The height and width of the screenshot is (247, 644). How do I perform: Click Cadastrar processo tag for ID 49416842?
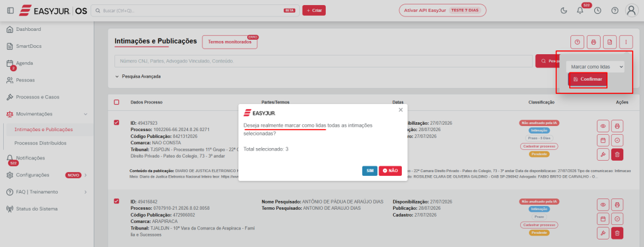(540, 225)
